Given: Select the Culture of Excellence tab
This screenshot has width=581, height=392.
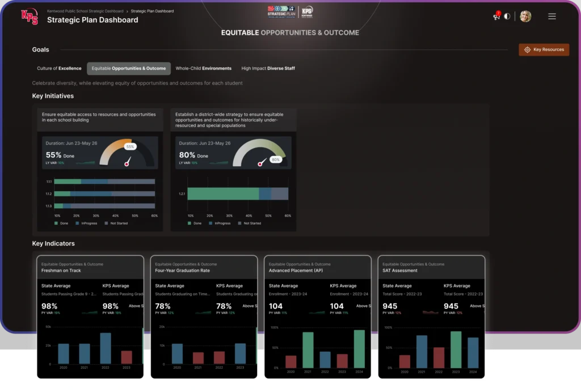Looking at the screenshot, I should [x=59, y=69].
